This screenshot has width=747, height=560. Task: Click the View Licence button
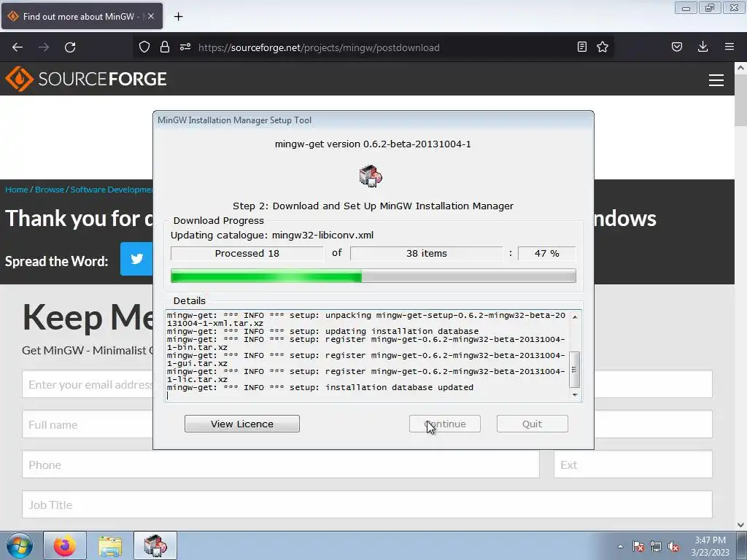click(x=242, y=424)
